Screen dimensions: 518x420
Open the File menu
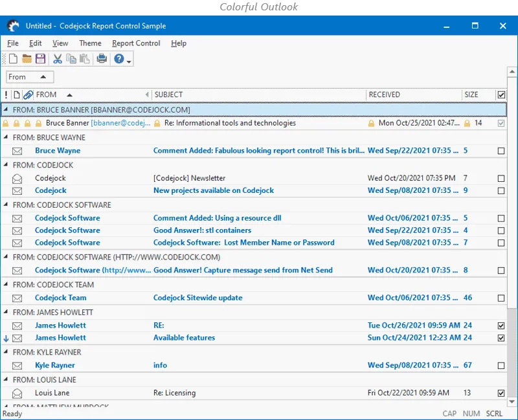tap(13, 43)
